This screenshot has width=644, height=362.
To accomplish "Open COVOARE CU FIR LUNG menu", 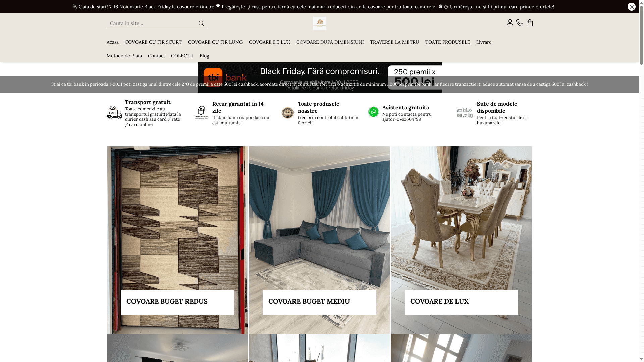I will (215, 42).
